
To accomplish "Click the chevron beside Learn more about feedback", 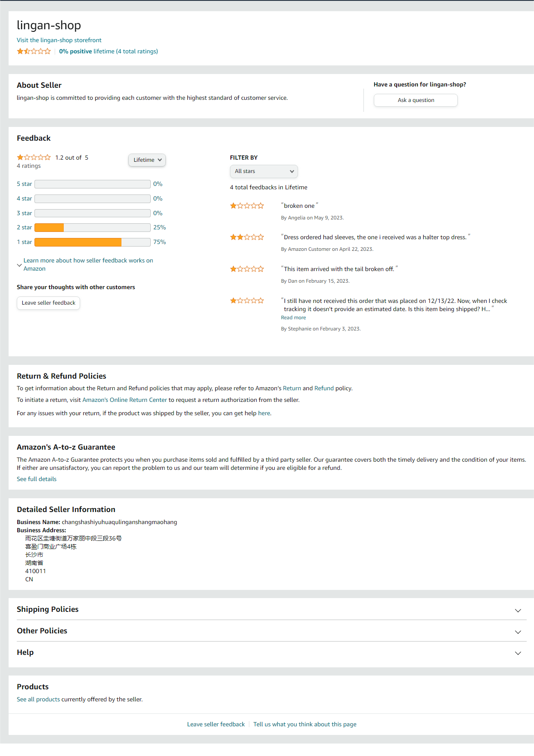I will (19, 265).
